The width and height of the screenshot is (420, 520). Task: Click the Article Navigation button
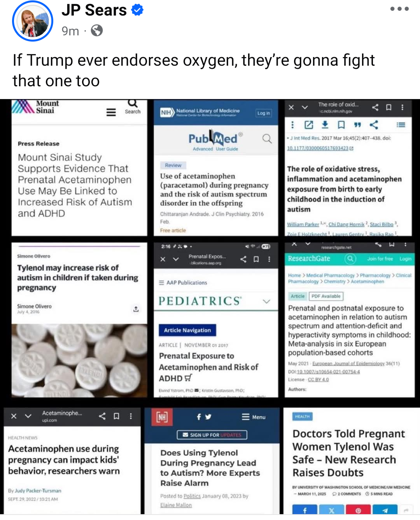(187, 330)
